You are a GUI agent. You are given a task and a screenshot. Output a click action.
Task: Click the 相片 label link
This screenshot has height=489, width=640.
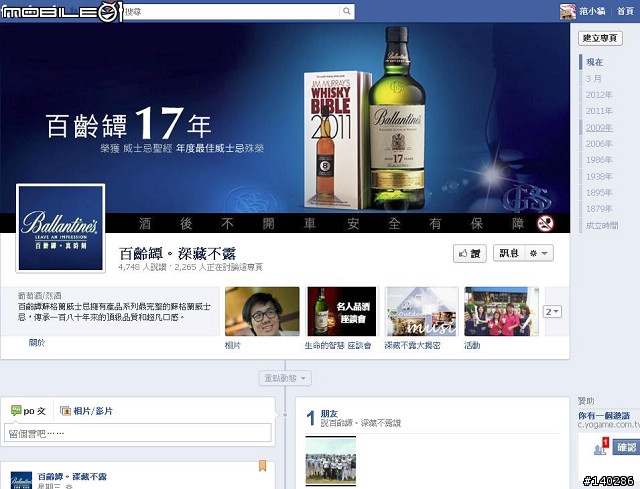tap(233, 345)
